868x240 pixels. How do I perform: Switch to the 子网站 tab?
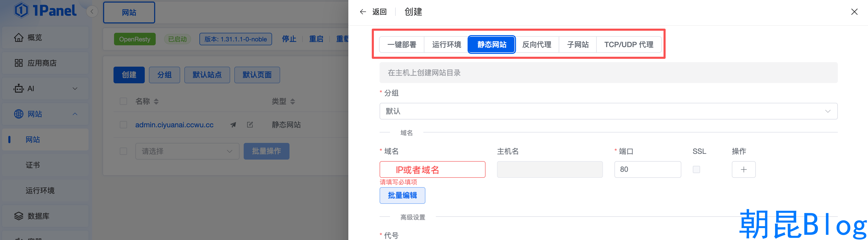pyautogui.click(x=578, y=45)
